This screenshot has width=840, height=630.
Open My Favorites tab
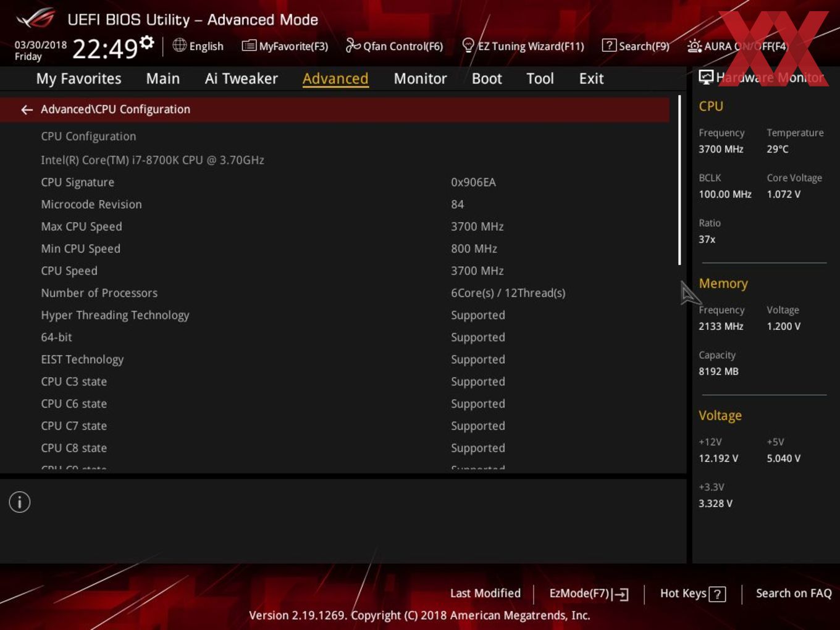point(78,78)
